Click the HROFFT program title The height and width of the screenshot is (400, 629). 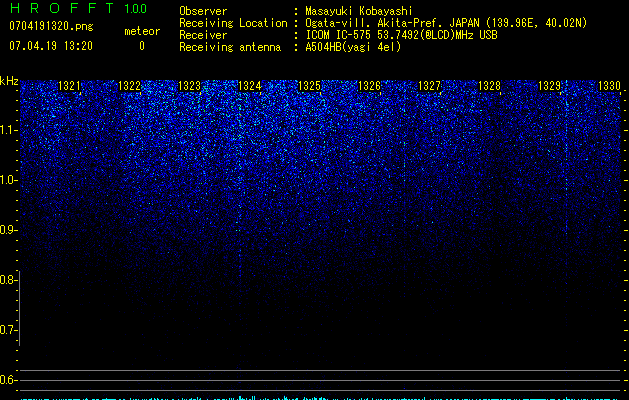[62, 8]
